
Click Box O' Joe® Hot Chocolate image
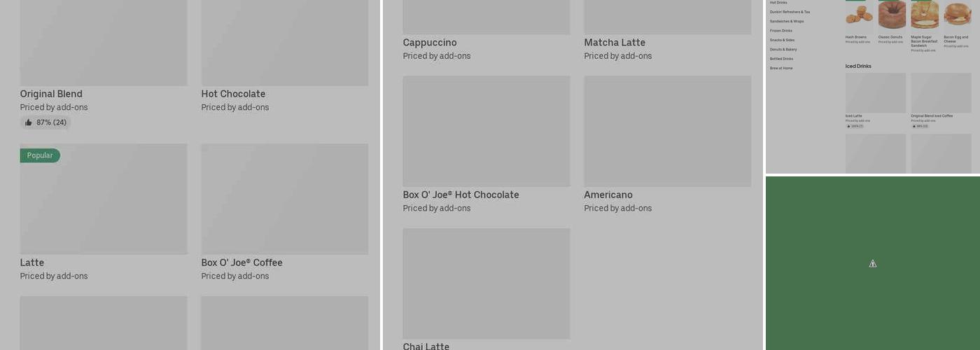486,131
